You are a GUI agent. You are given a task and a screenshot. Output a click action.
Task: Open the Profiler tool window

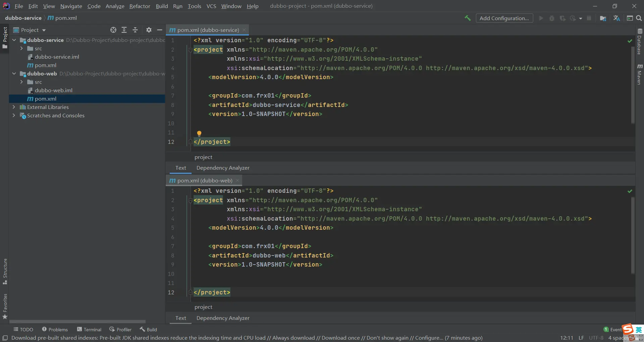pyautogui.click(x=120, y=330)
